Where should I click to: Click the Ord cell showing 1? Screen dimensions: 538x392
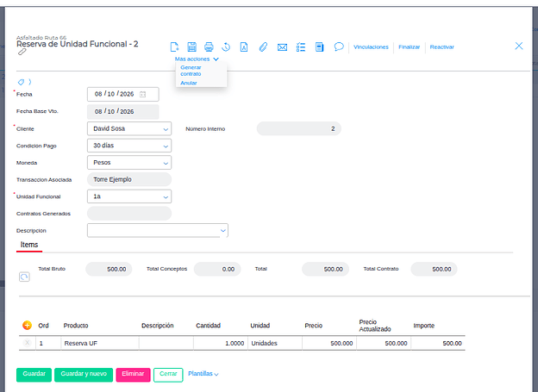coord(48,343)
